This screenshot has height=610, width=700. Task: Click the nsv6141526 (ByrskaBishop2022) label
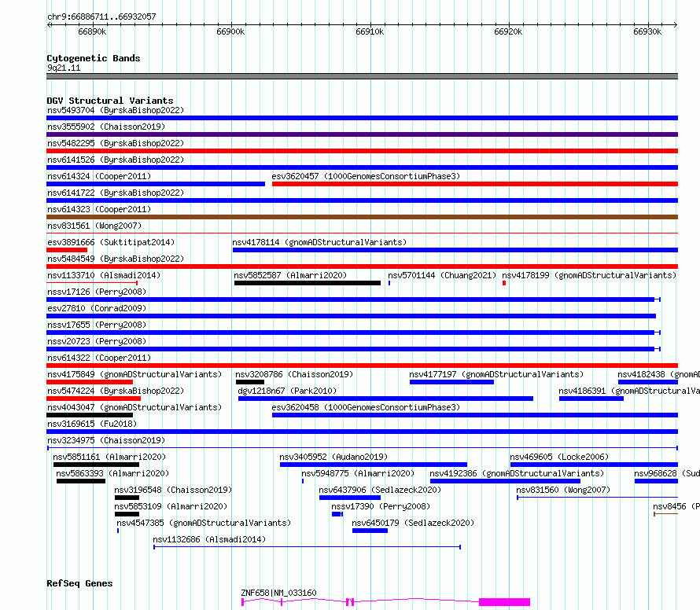[116, 160]
